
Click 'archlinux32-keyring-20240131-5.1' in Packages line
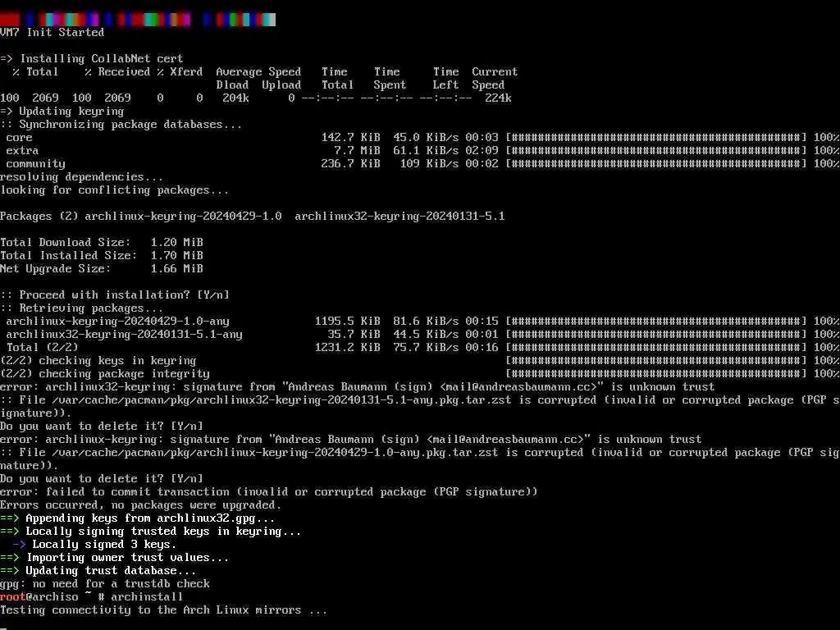coord(399,217)
